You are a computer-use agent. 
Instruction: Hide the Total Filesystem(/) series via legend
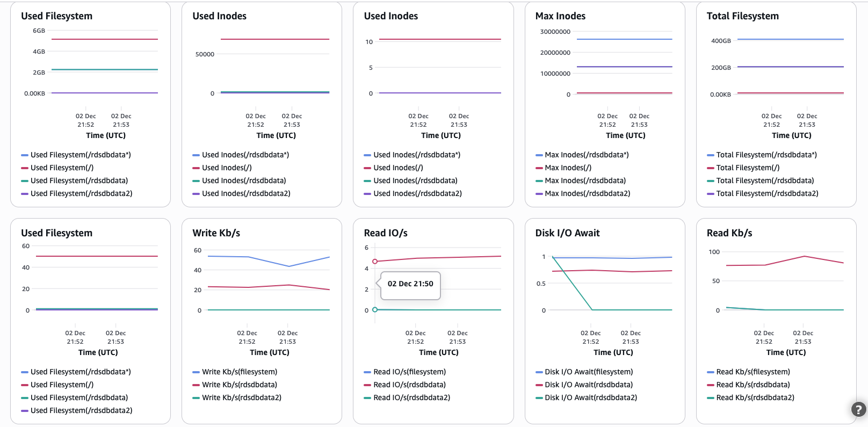[747, 168]
